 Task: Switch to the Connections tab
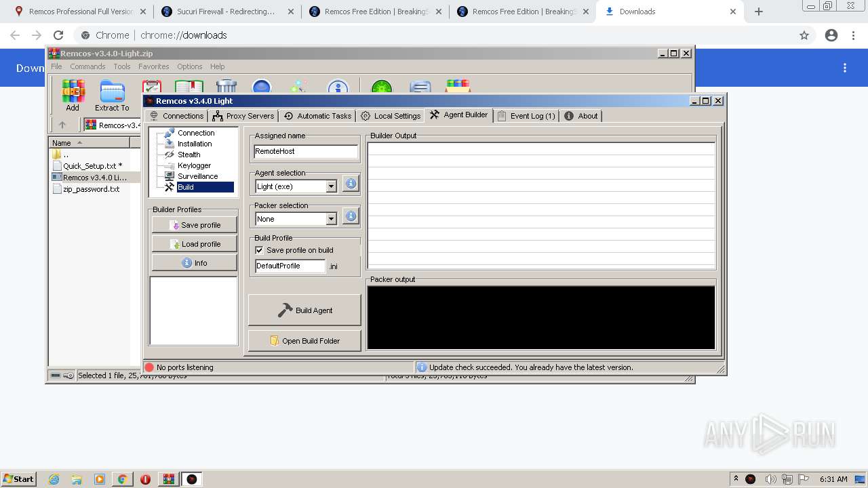pos(176,116)
